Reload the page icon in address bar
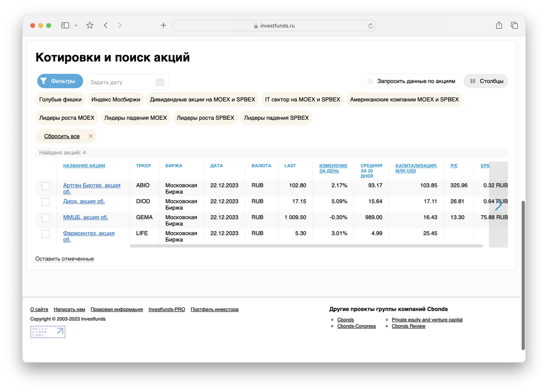The width and height of the screenshot is (548, 392). pos(370,26)
